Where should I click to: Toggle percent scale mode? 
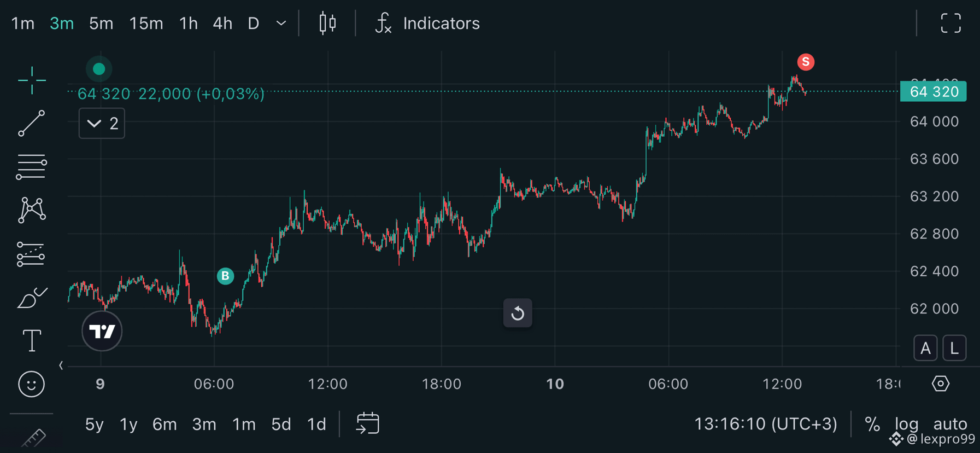pos(872,424)
